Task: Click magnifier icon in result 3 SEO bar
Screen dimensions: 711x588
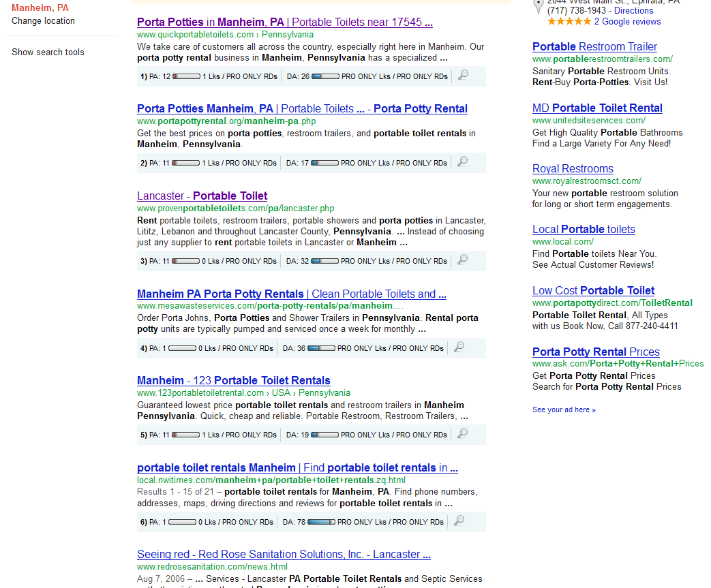Action: click(x=462, y=260)
